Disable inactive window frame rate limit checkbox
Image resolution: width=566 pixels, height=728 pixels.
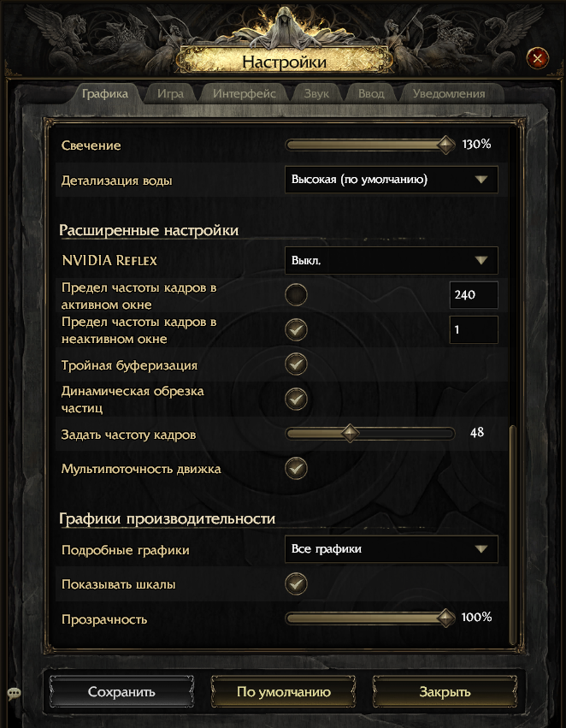[x=296, y=329]
